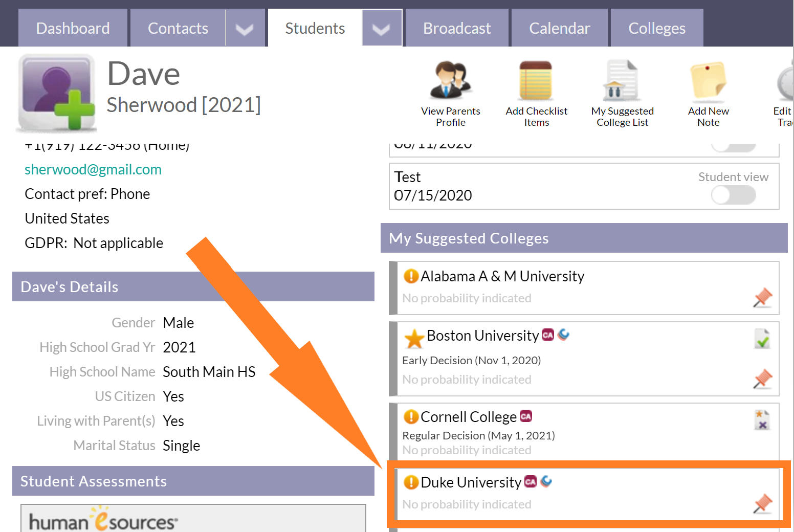Click Dave's profile avatar with green plus
The width and height of the screenshot is (794, 532).
point(56,93)
